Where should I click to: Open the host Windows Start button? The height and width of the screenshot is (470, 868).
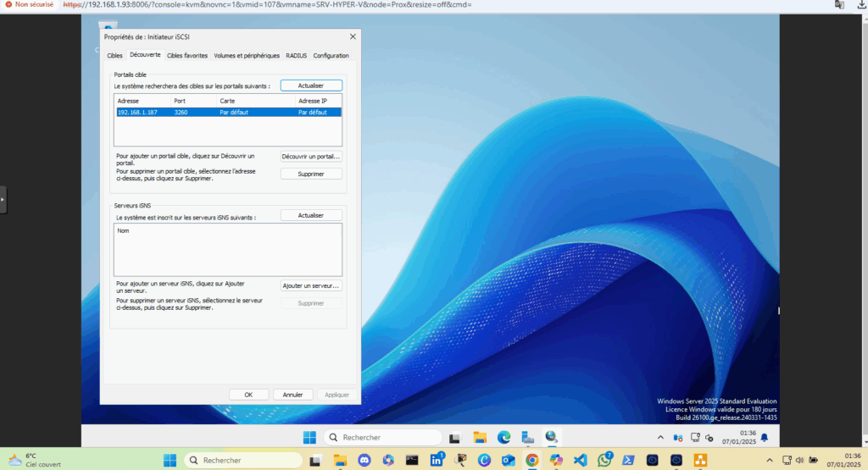(170, 460)
